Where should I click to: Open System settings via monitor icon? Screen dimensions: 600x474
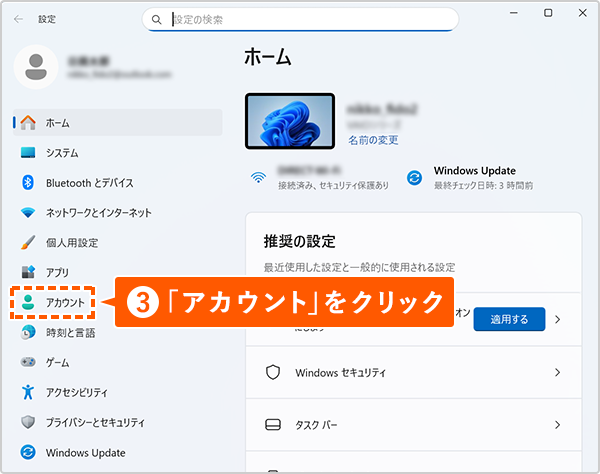(x=28, y=153)
